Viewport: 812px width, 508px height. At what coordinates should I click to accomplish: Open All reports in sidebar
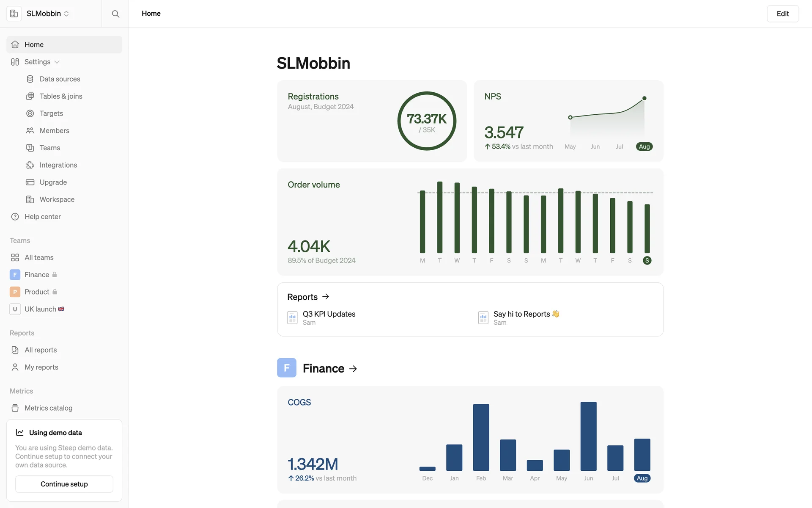coord(41,350)
